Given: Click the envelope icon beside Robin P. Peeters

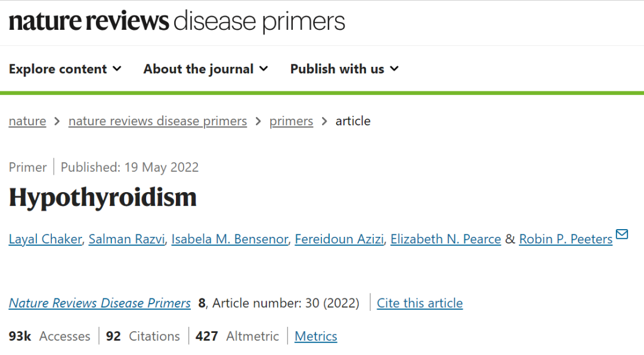Looking at the screenshot, I should pos(622,234).
